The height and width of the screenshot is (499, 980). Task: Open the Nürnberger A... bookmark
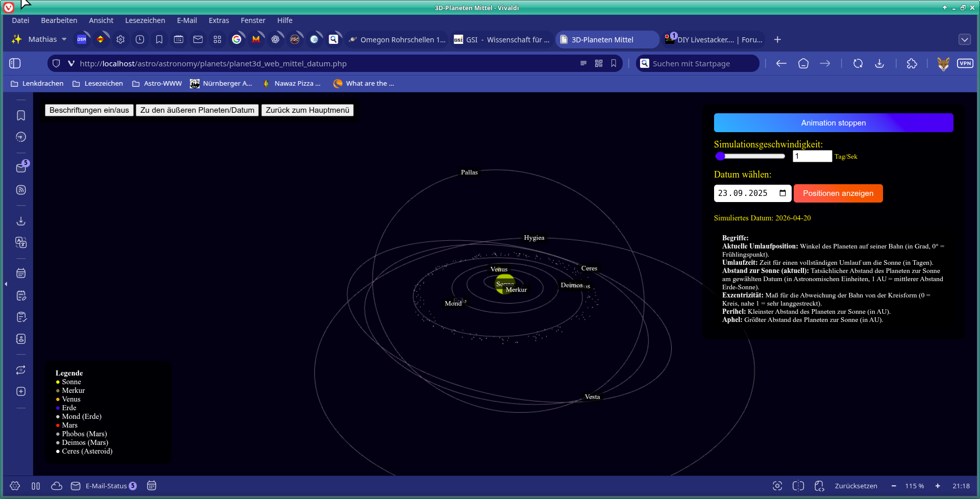tap(221, 83)
